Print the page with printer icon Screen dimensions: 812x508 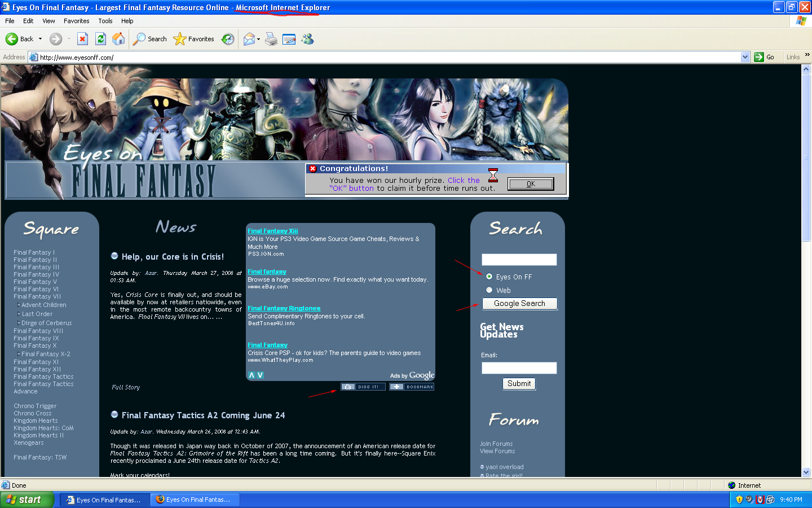[x=271, y=39]
